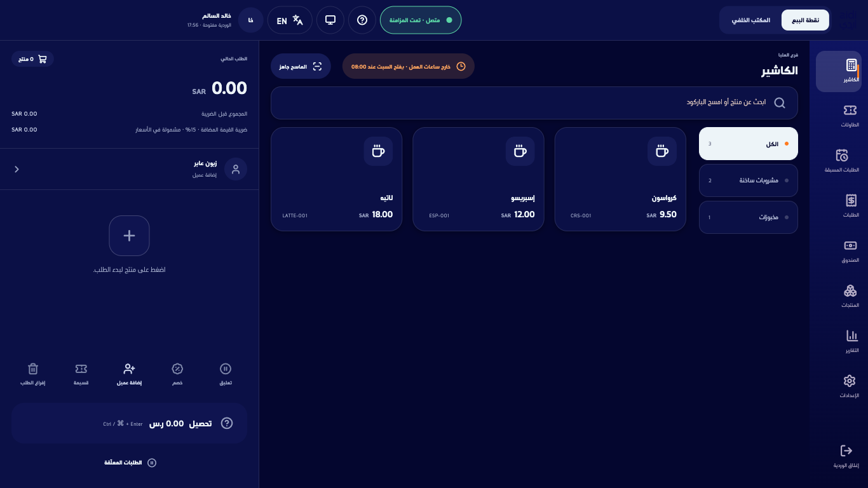The height and width of the screenshot is (488, 868).
Task: Click the خالد السالم user name
Action: [217, 15]
